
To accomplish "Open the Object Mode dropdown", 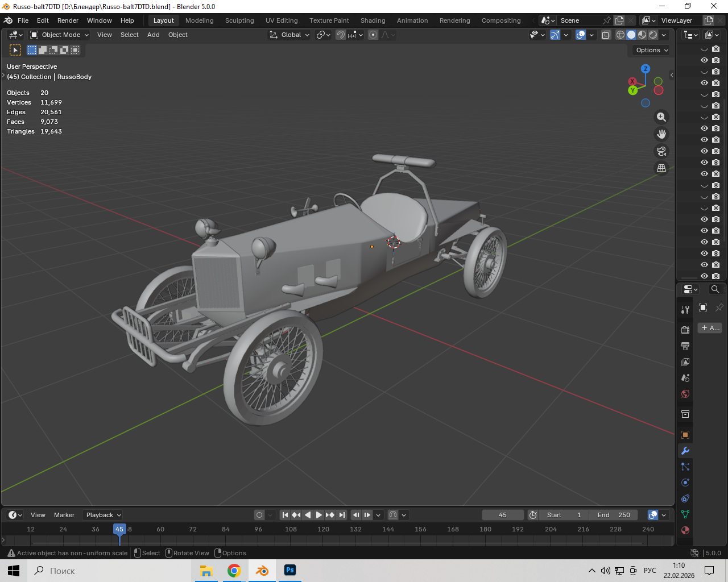I will (60, 35).
